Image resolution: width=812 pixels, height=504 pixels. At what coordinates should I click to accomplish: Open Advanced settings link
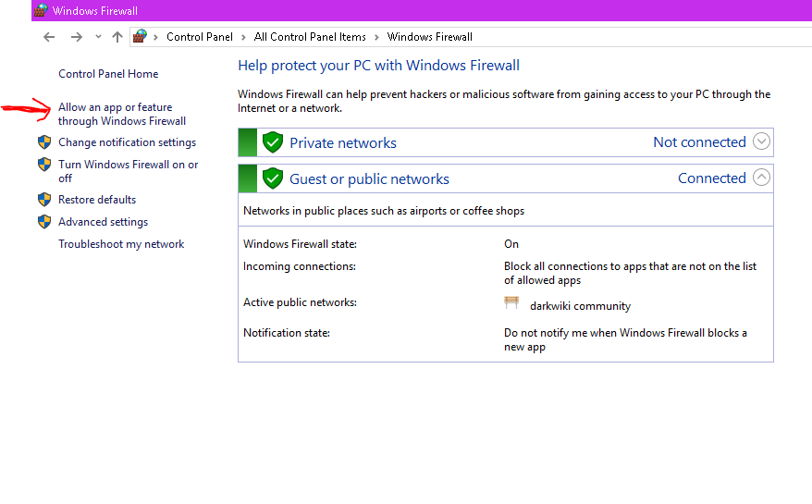click(103, 222)
